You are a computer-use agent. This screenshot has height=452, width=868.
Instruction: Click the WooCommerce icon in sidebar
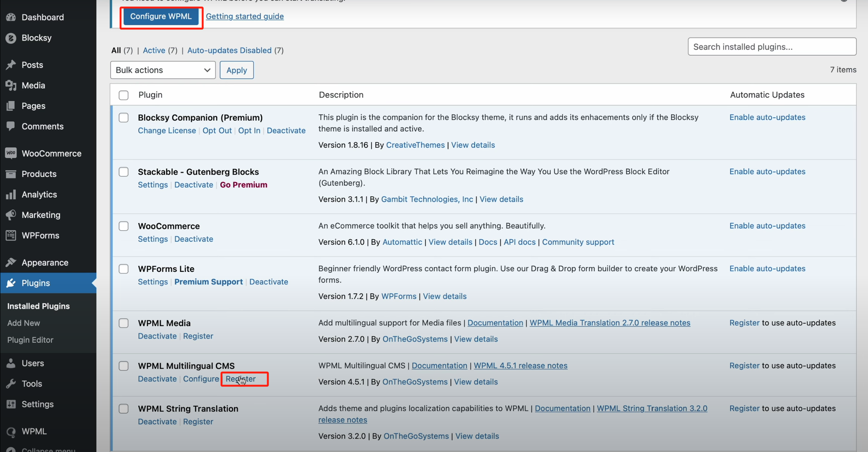pyautogui.click(x=11, y=153)
